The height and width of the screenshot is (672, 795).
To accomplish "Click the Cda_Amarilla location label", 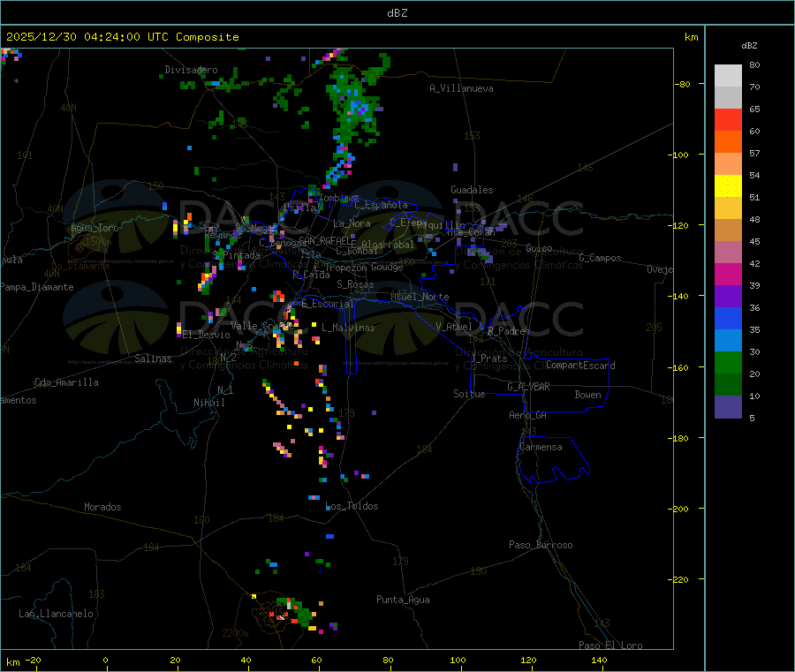I will [x=66, y=382].
